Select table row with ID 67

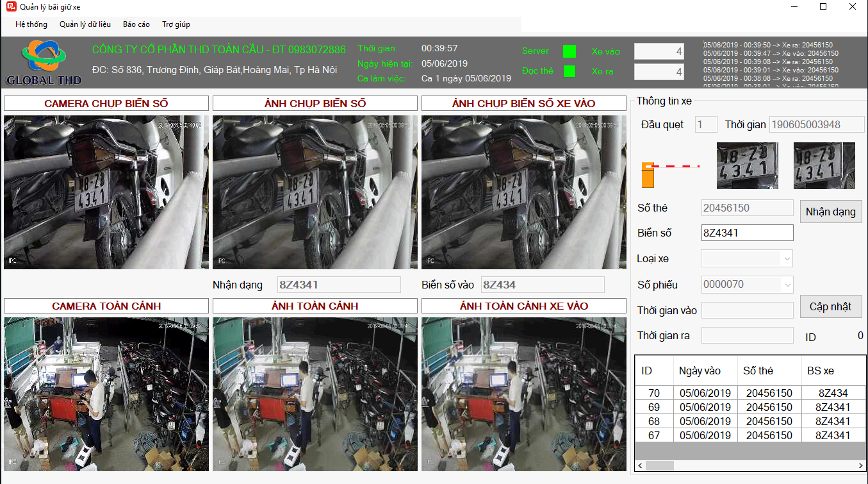click(x=750, y=435)
